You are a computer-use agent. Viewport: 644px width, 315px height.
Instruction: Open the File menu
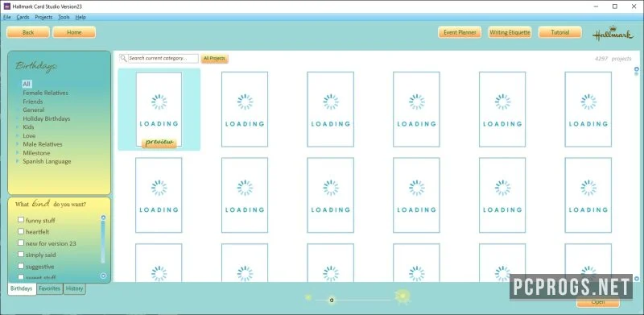pyautogui.click(x=7, y=17)
